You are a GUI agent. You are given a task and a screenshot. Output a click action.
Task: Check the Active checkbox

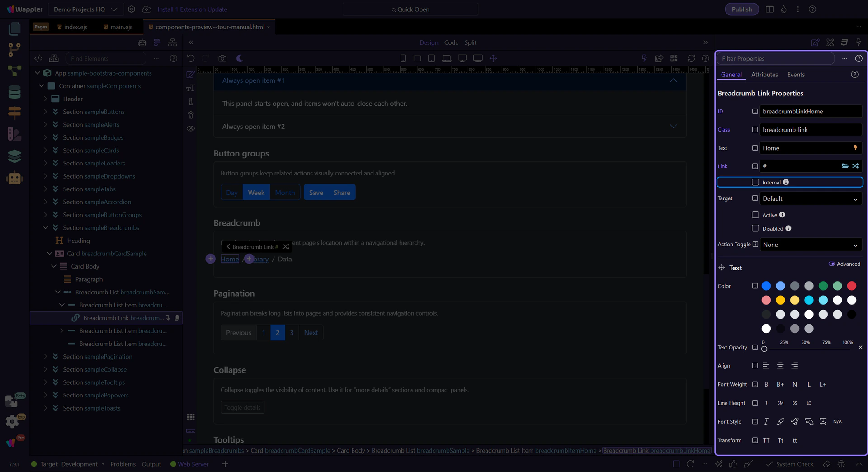[x=755, y=215]
